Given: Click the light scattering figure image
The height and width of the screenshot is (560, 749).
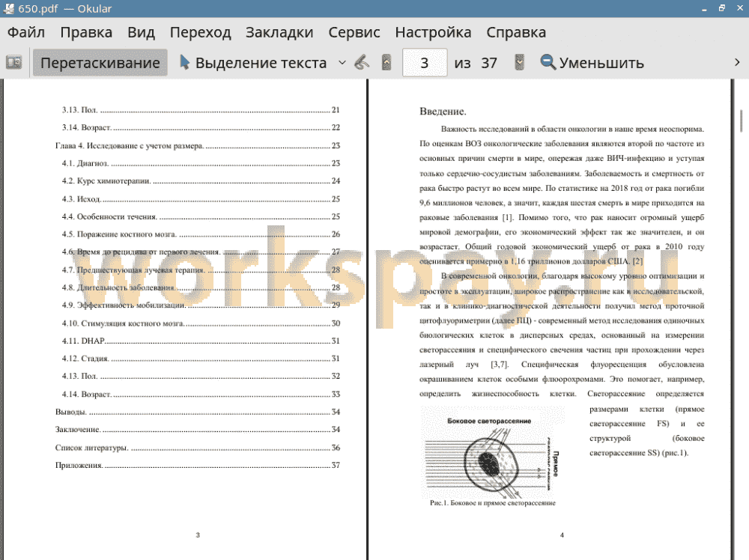Looking at the screenshot, I should (x=492, y=452).
